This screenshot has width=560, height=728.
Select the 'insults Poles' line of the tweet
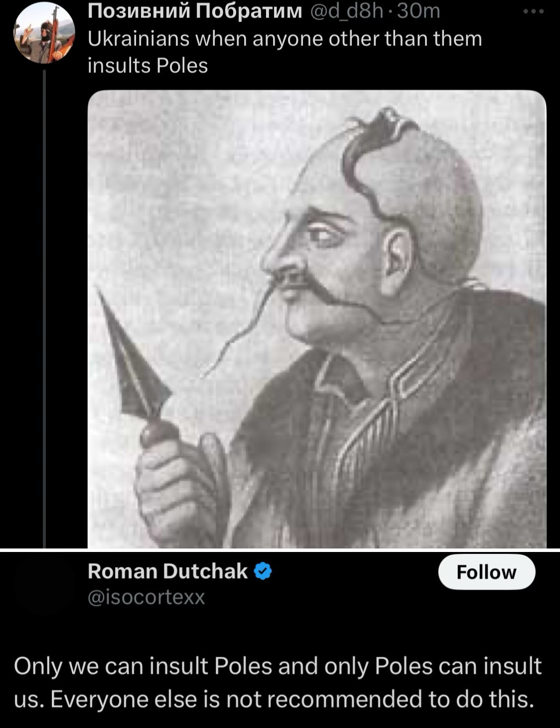pos(147,66)
